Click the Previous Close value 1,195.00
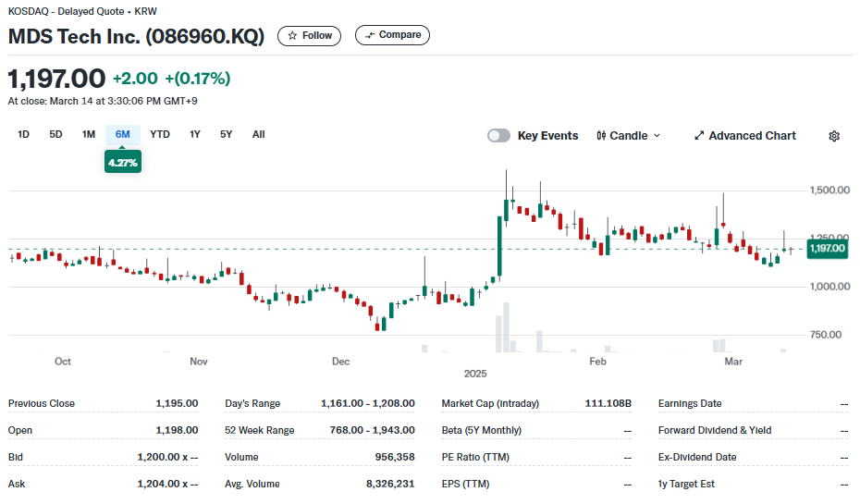This screenshot has width=860, height=504. [177, 403]
